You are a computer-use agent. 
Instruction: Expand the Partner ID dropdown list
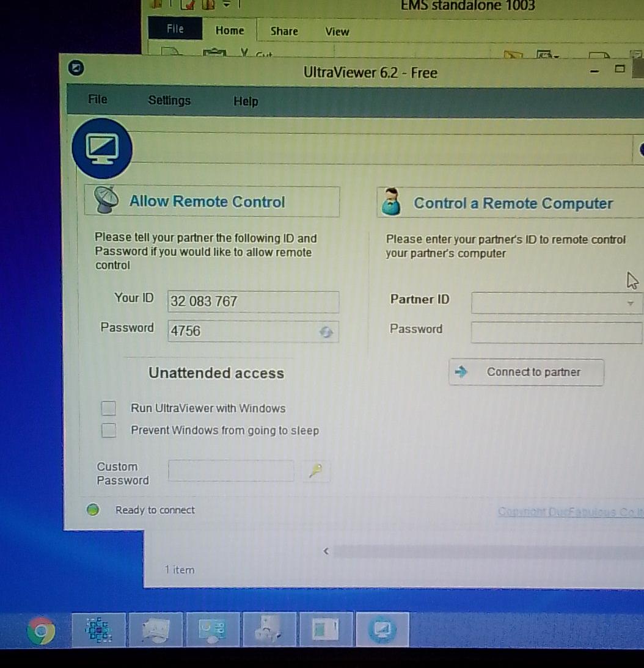[x=630, y=303]
